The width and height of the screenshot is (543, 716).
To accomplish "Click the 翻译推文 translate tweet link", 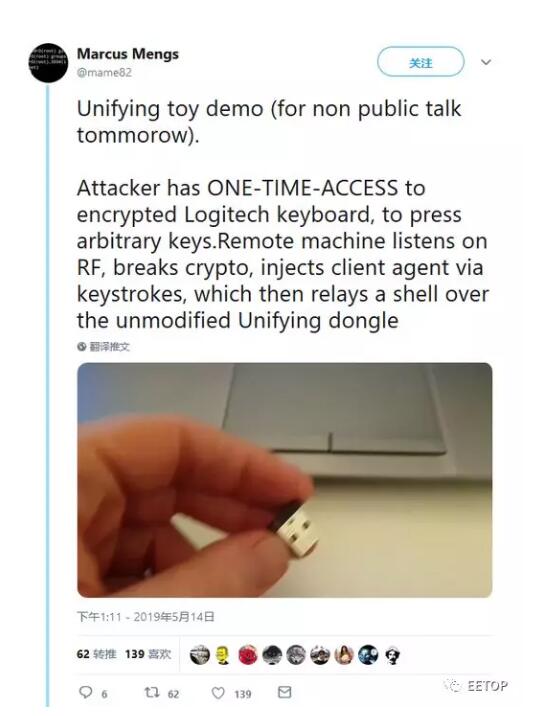I will tap(109, 347).
